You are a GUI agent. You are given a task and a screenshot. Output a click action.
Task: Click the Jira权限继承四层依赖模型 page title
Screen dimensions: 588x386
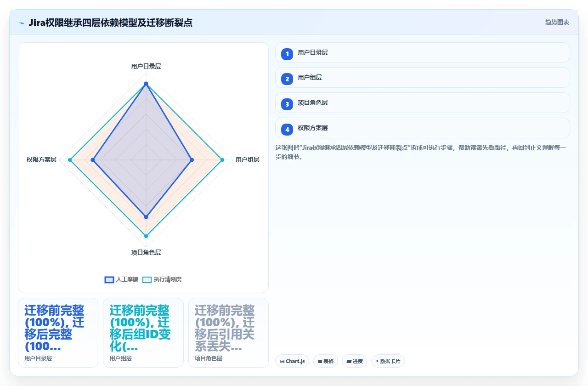pyautogui.click(x=110, y=23)
